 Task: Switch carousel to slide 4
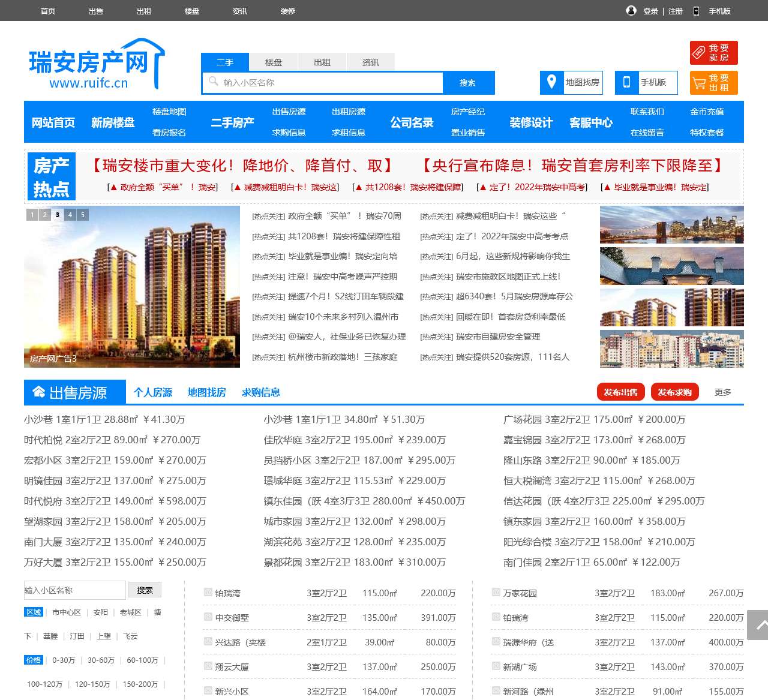pos(70,214)
